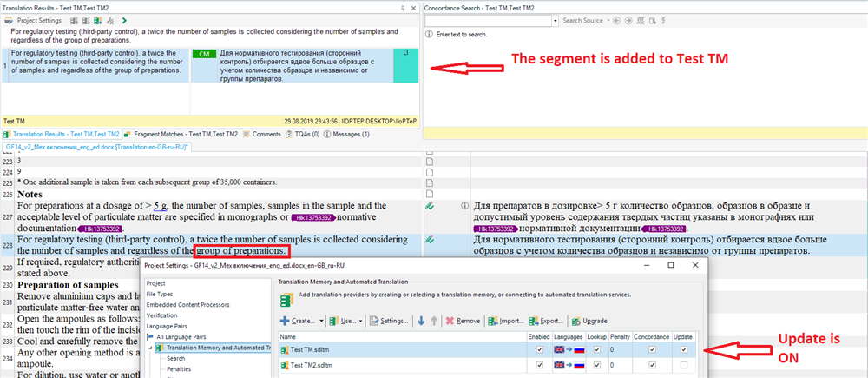This screenshot has height=378, width=868.
Task: Click the Use button in Project Settings
Action: pos(343,321)
